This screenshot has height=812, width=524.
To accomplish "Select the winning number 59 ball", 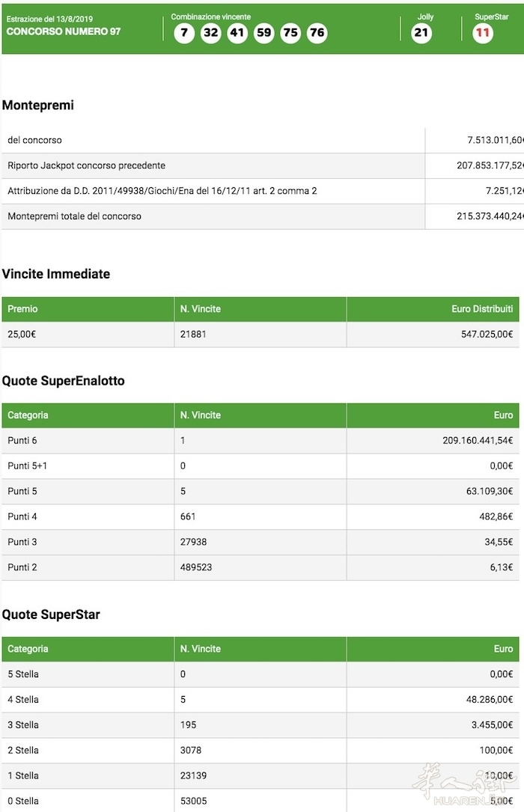I will point(264,33).
